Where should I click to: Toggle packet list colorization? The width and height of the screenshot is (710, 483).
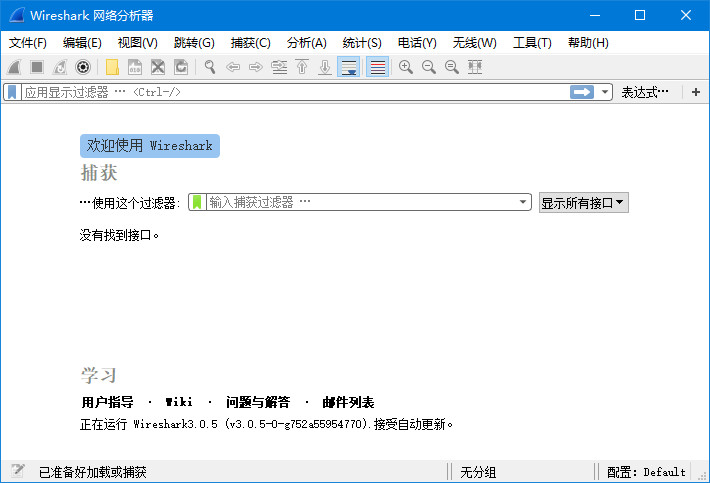tap(378, 67)
